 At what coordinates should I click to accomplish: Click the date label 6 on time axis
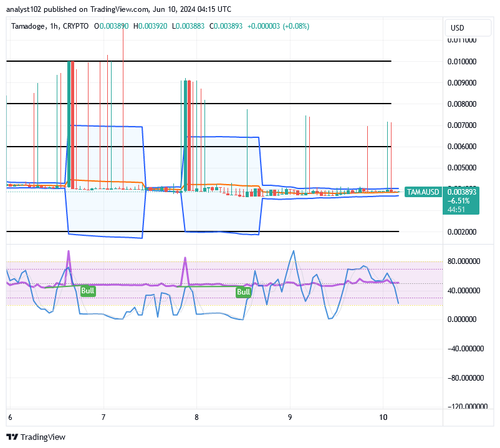(x=10, y=417)
